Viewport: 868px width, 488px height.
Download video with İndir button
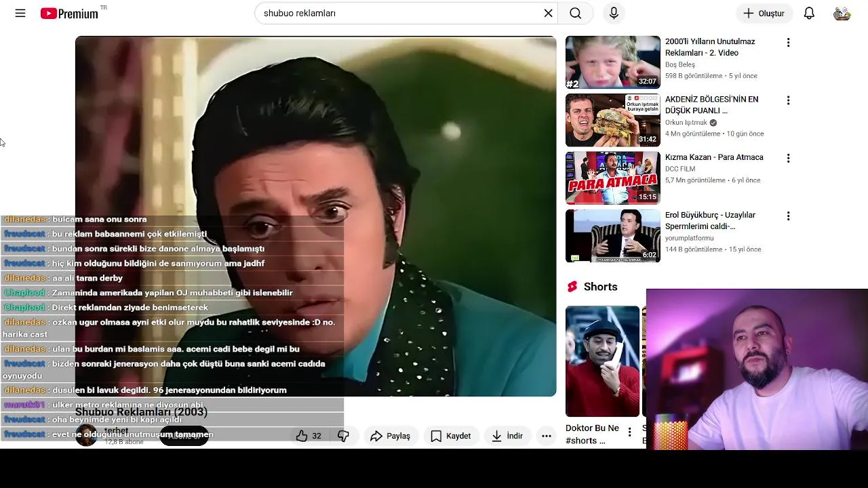(x=507, y=436)
